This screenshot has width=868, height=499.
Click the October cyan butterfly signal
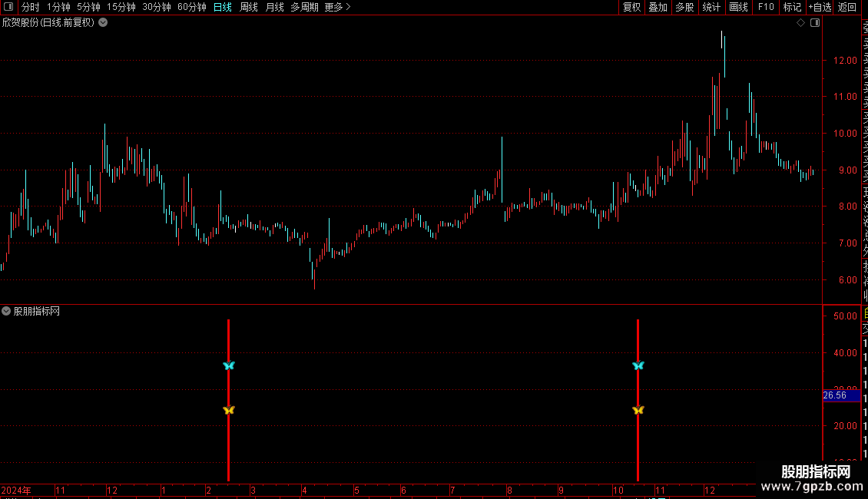pyautogui.click(x=638, y=365)
